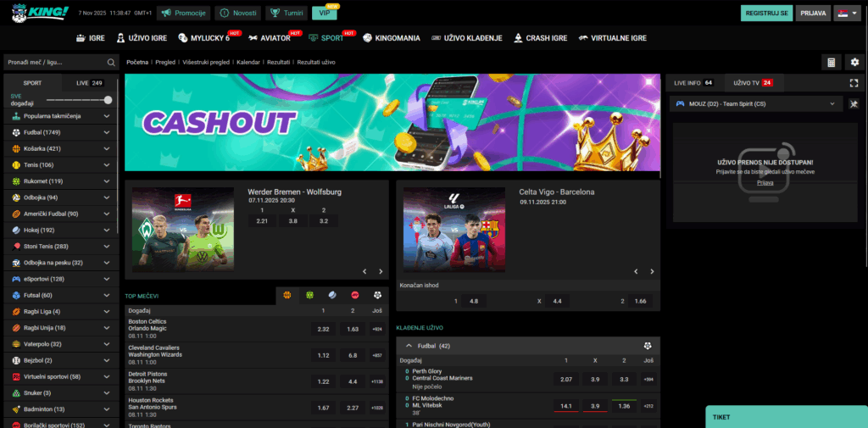The height and width of the screenshot is (428, 868).
Task: Select hockey puck icon in Top Mečevi
Action: (332, 296)
